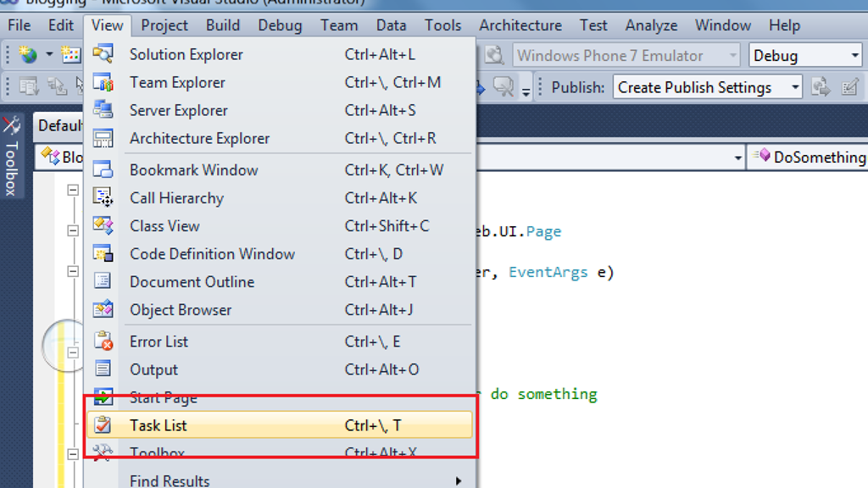Close the View menu header
The image size is (868, 488).
pyautogui.click(x=108, y=25)
